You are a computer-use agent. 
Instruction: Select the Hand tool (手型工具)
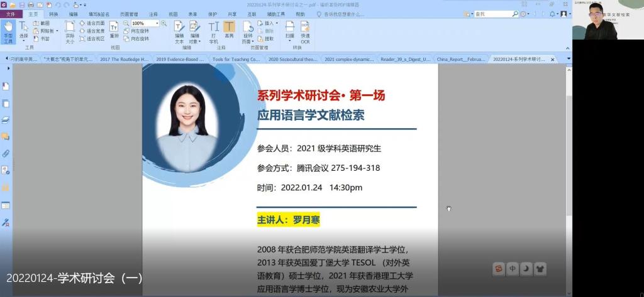coord(8,30)
